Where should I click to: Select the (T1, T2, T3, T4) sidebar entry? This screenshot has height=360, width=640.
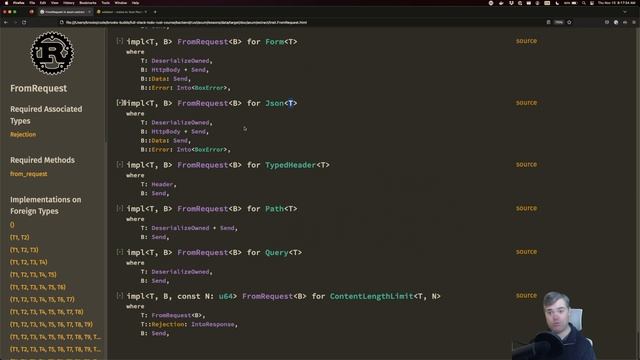coord(29,262)
